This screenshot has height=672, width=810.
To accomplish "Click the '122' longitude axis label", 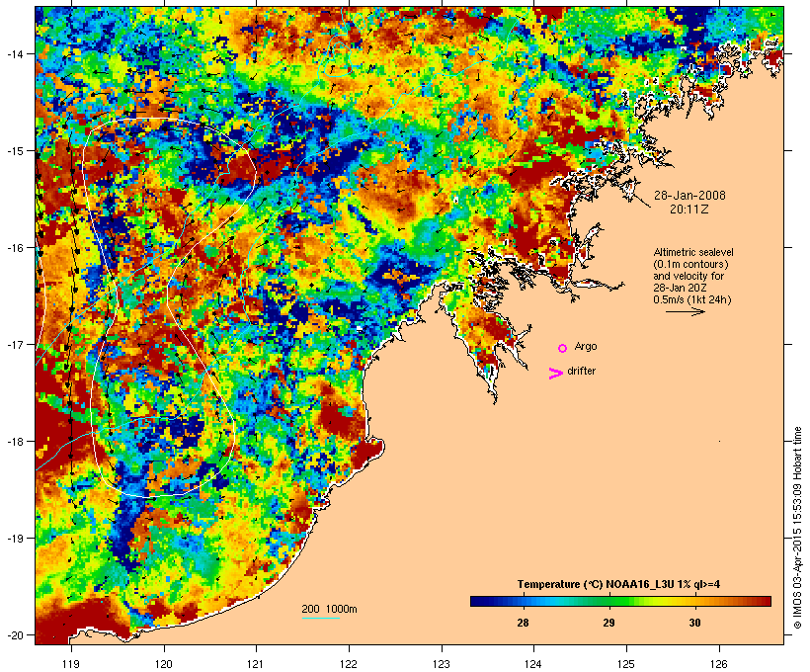I will click(349, 664).
